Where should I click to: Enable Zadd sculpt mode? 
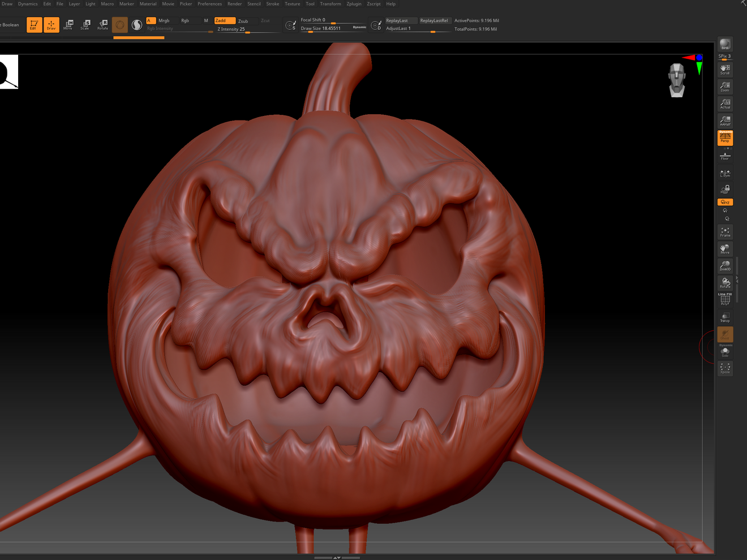(x=225, y=20)
